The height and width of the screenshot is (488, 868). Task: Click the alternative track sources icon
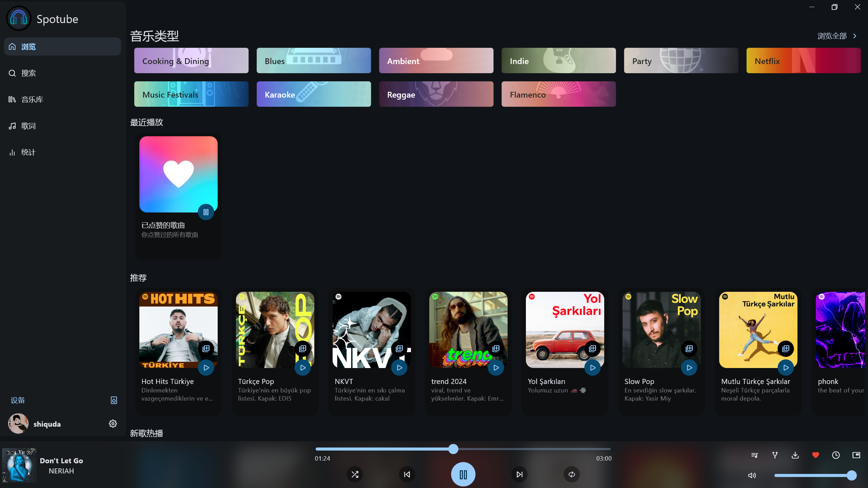coord(775,455)
